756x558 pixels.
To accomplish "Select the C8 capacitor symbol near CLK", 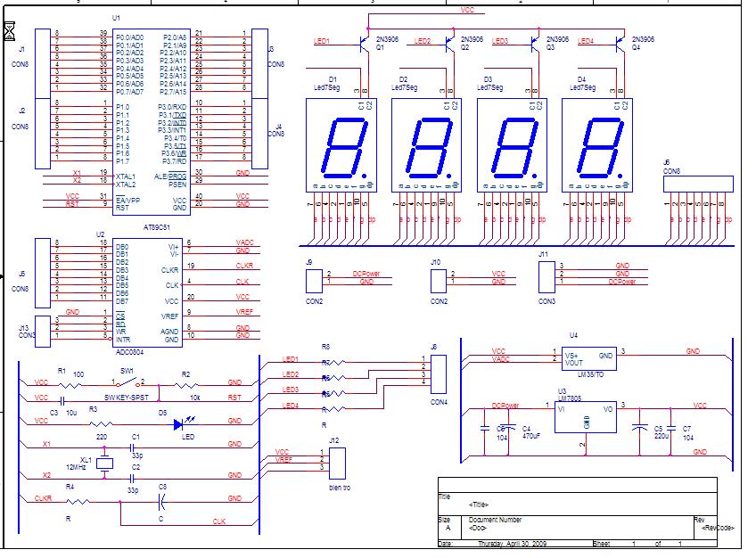I will click(x=162, y=502).
